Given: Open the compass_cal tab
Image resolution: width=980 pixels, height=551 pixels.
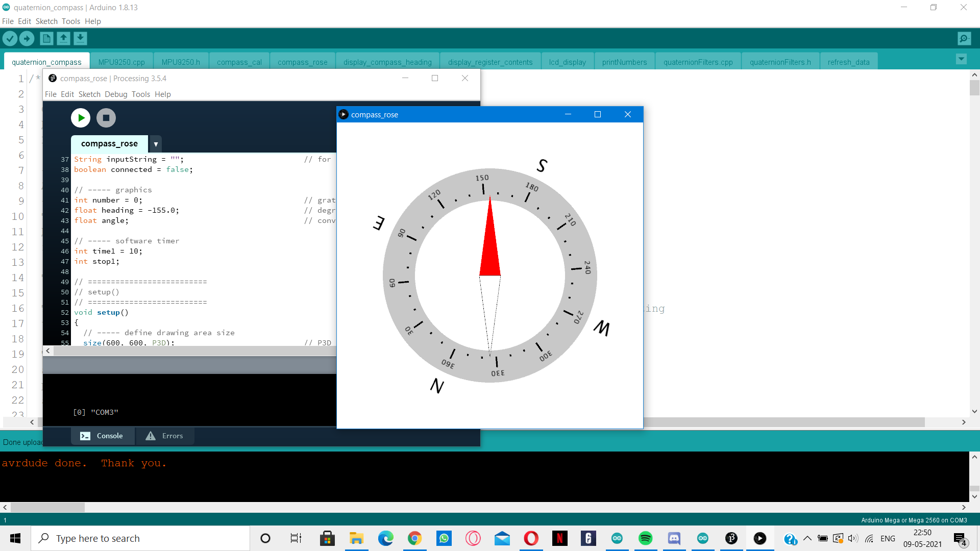Looking at the screenshot, I should coord(239,62).
